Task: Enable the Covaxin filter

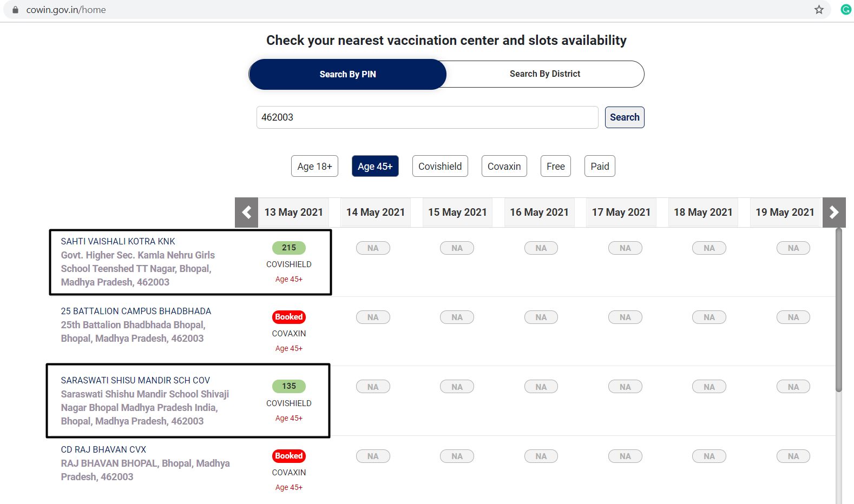Action: [x=504, y=167]
